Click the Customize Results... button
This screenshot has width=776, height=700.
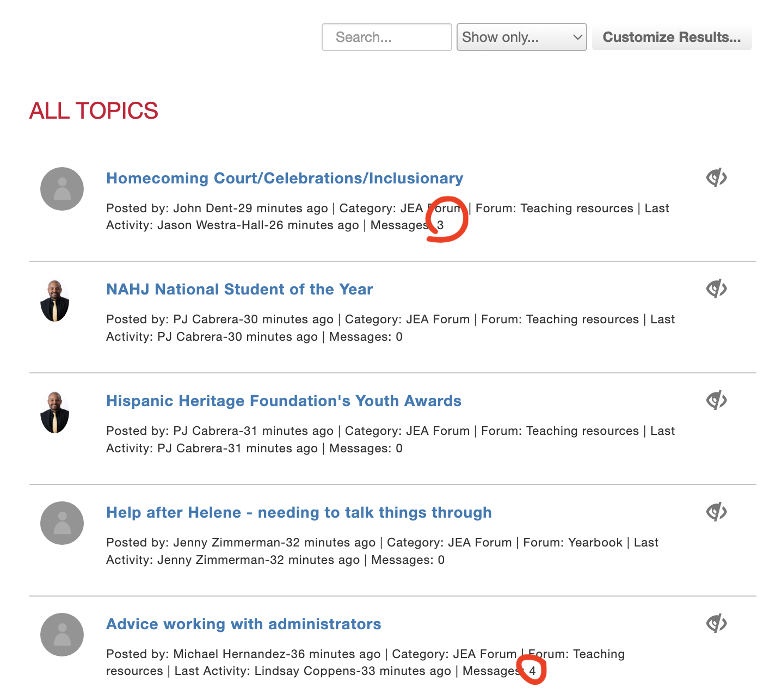click(x=672, y=37)
